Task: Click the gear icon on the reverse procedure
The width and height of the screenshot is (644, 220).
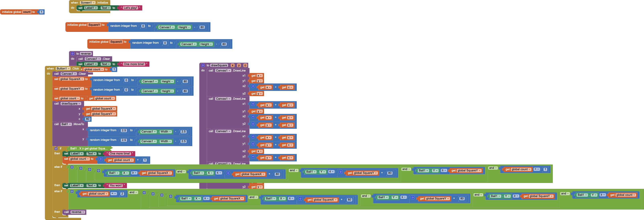Action: [x=73, y=54]
